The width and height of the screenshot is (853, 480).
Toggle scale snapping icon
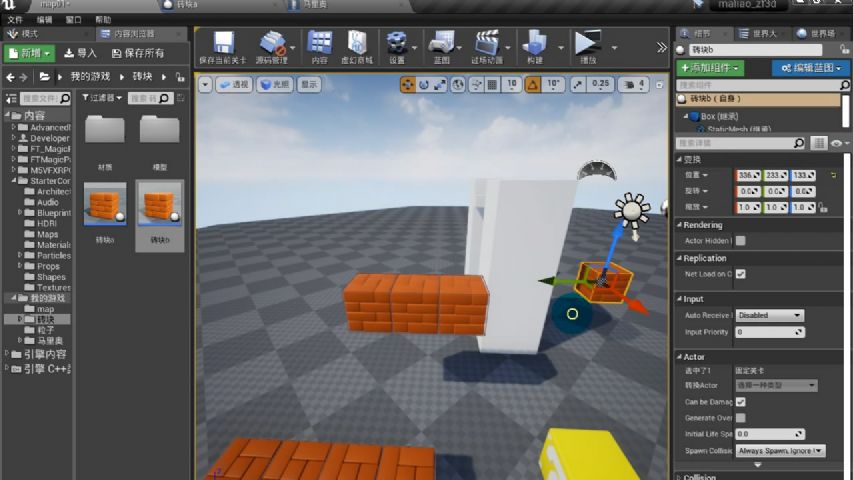coord(578,84)
